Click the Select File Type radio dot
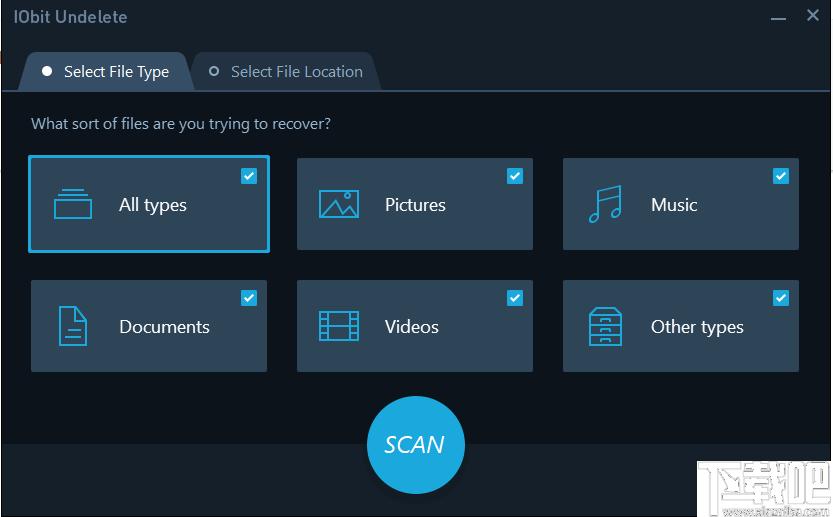The height and width of the screenshot is (517, 833). [46, 72]
